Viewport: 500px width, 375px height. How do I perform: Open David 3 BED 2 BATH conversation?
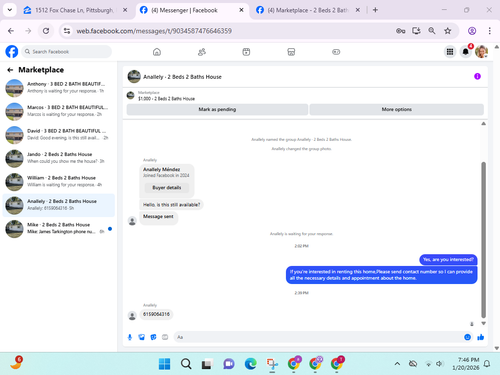[59, 135]
